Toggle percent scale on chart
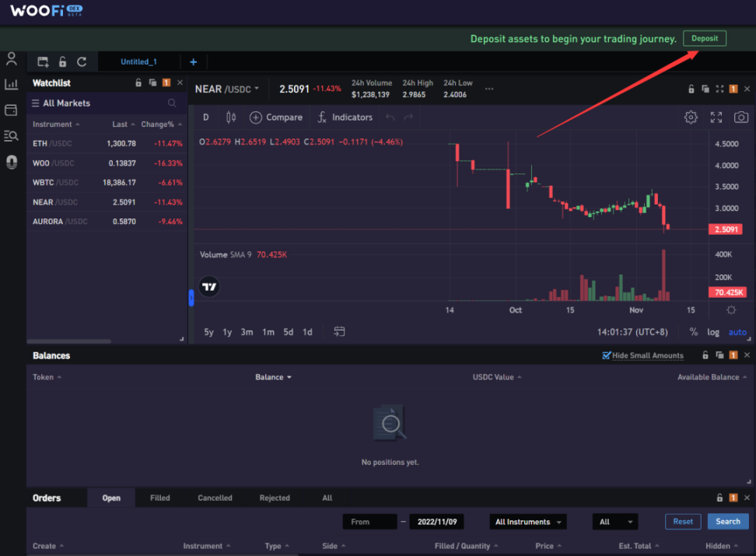Image resolution: width=756 pixels, height=556 pixels. (693, 332)
